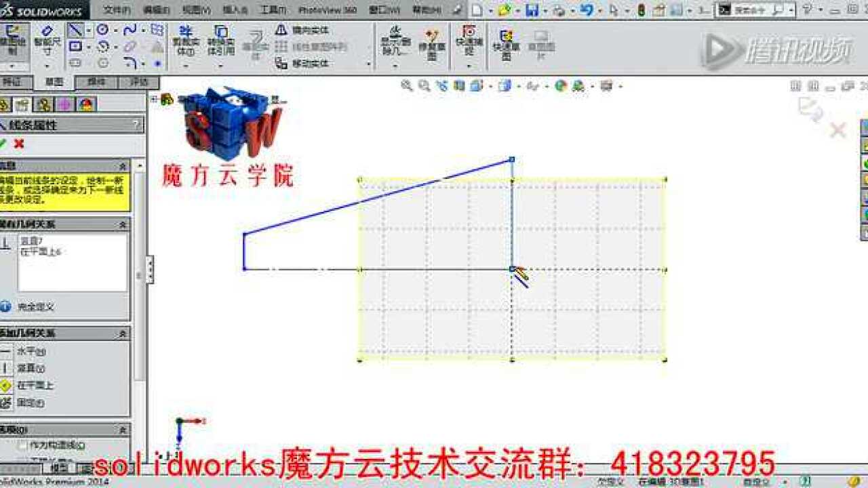Add Horizontal relation to the line
The height and width of the screenshot is (488, 868).
tap(23, 352)
